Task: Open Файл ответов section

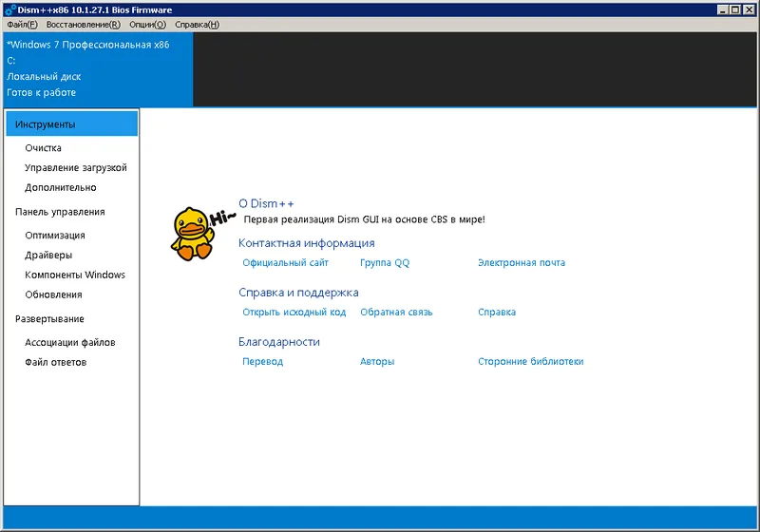Action: (56, 362)
